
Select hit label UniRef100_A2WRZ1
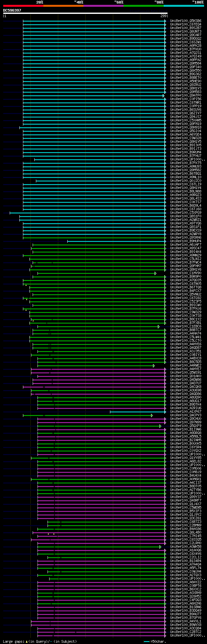pos(186,220)
